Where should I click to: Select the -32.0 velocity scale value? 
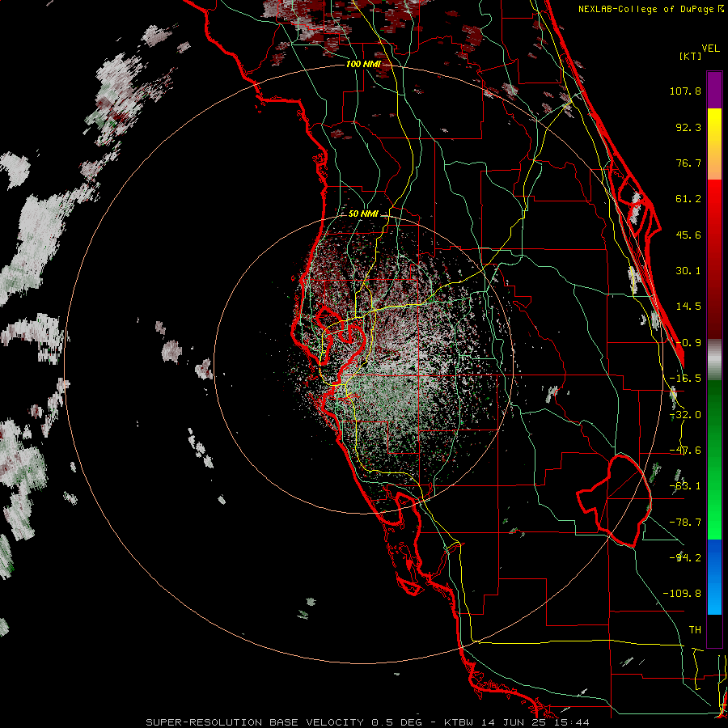coord(685,415)
